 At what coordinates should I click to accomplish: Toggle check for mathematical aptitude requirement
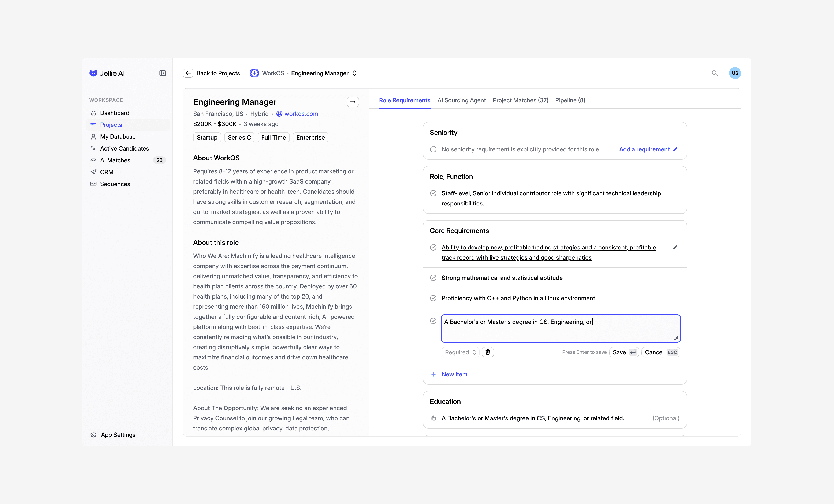tap(433, 278)
